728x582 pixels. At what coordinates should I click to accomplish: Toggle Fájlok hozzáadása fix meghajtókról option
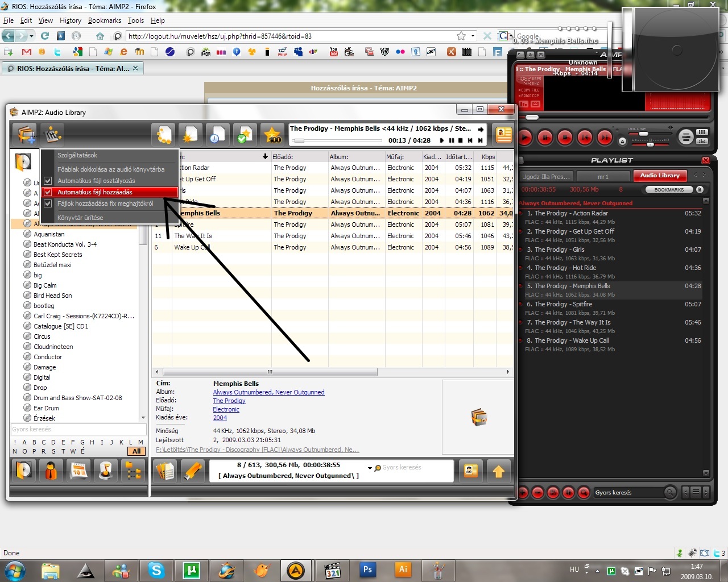click(109, 203)
